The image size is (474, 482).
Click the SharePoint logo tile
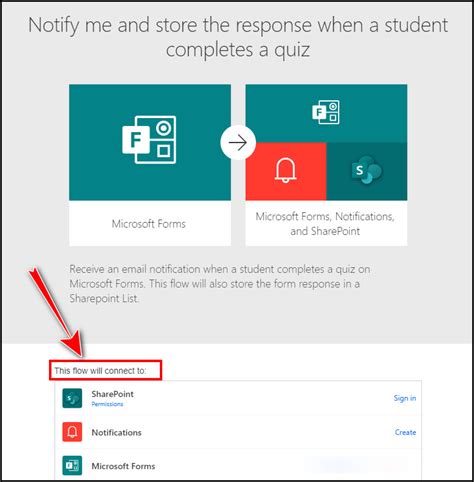[x=367, y=171]
